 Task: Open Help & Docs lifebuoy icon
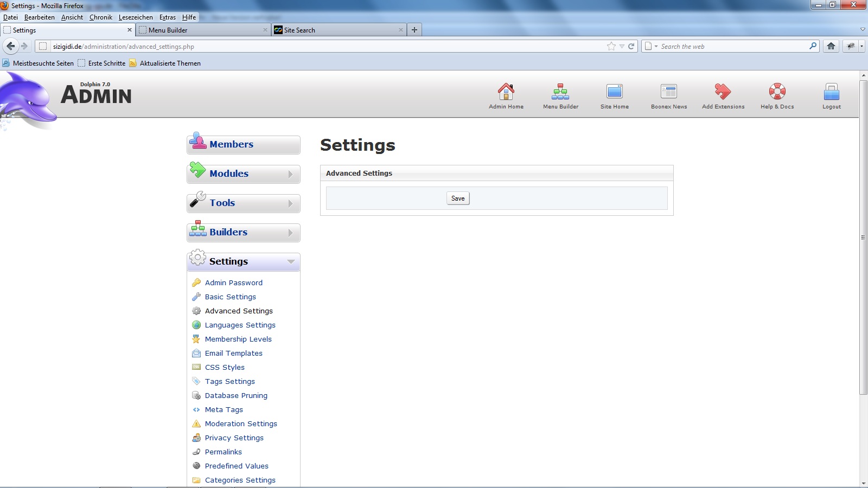[x=777, y=92]
